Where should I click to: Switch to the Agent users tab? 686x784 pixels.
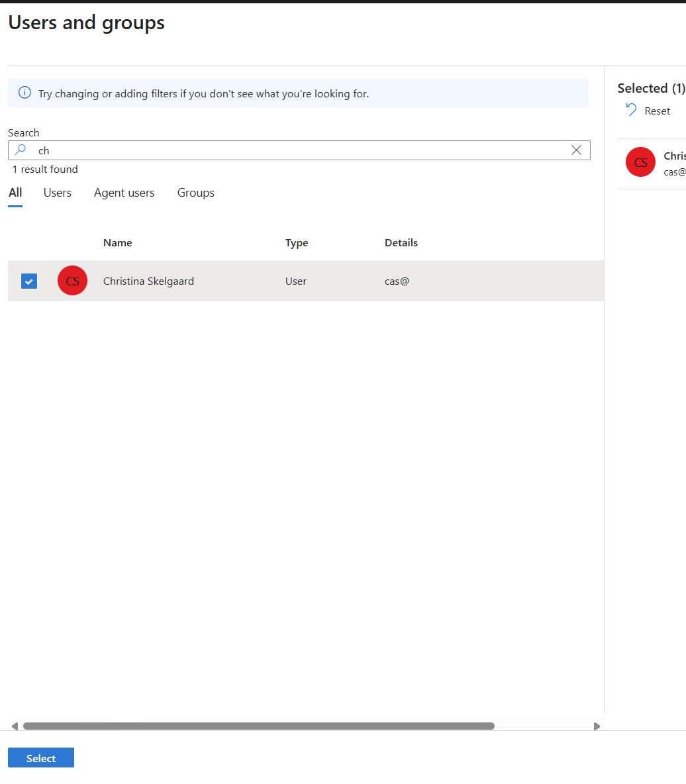pyautogui.click(x=124, y=193)
